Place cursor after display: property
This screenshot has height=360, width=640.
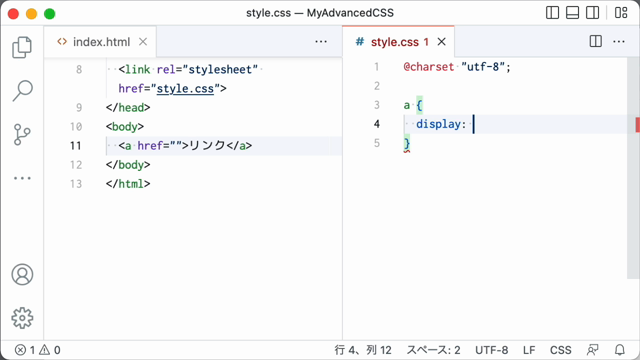[473, 124]
